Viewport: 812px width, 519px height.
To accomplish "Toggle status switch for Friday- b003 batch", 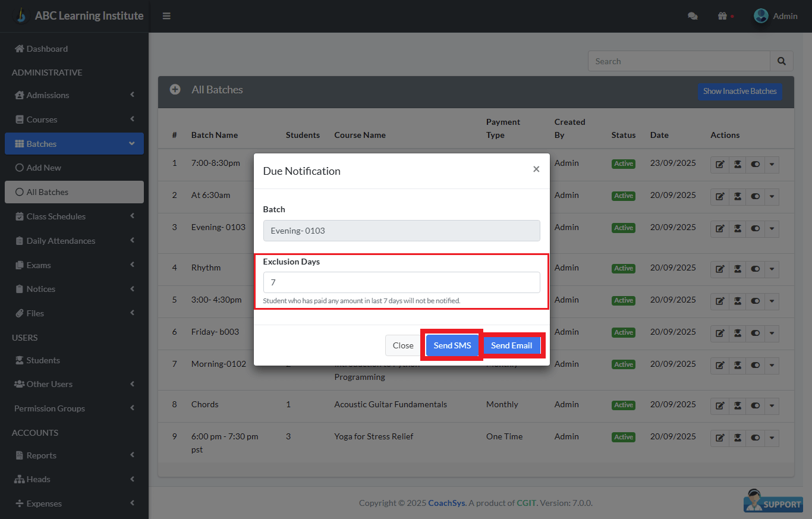I will [x=756, y=334].
